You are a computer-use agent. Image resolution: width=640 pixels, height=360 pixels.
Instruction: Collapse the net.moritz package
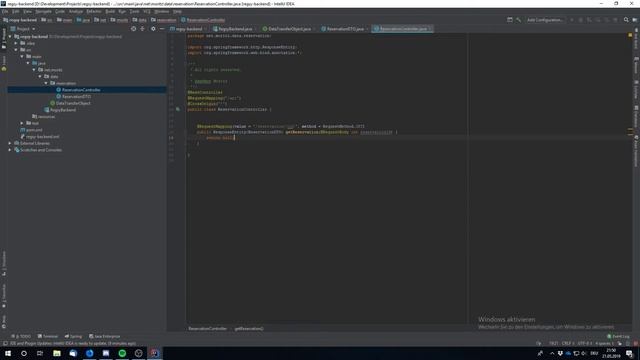pyautogui.click(x=34, y=70)
